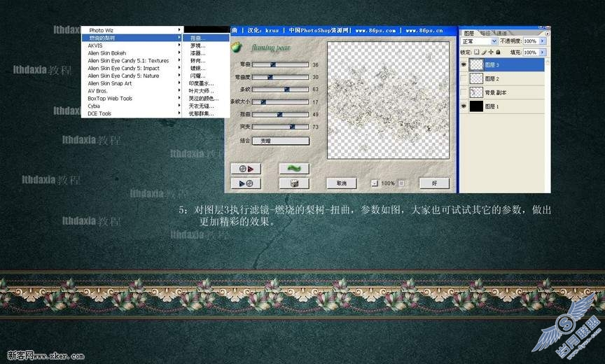
Task: Toggle lock position cross icon
Action: click(x=491, y=52)
